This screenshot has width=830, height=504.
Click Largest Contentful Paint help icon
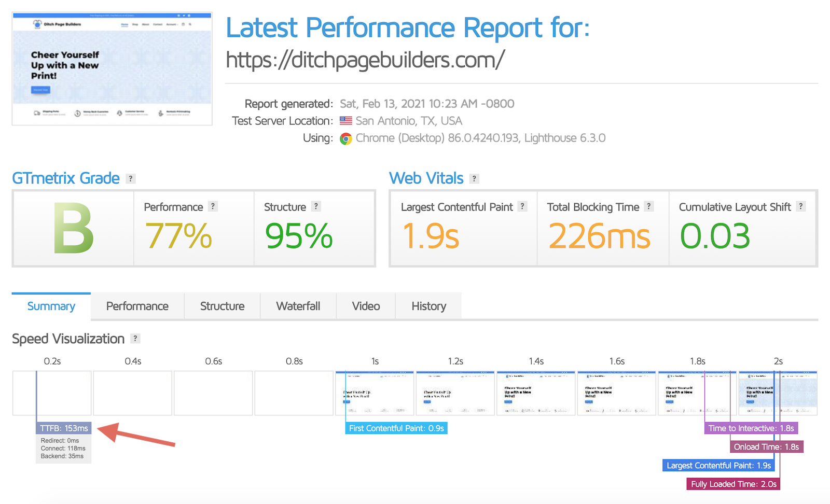522,206
